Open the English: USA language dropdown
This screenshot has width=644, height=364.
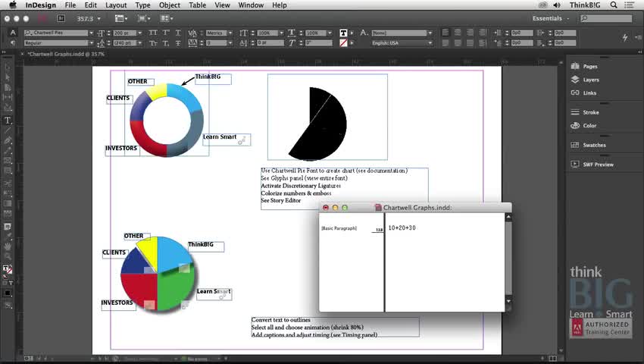tap(430, 42)
